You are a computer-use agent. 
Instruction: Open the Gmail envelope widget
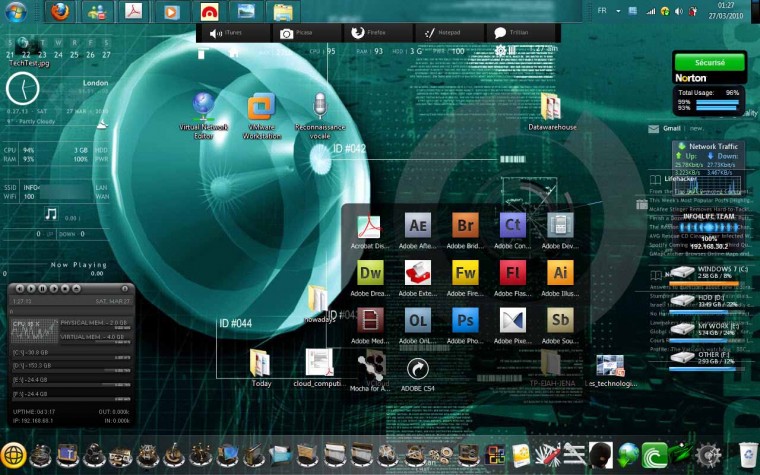[653, 128]
